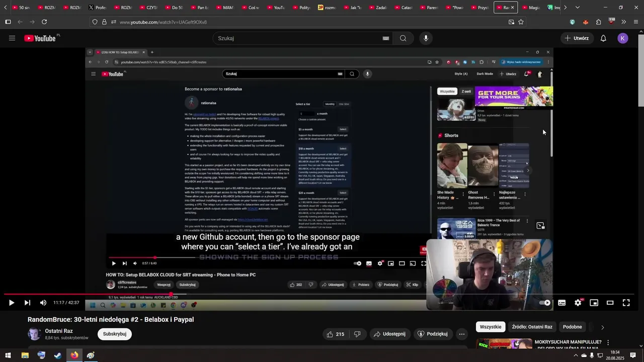Send thanks via Podziękuj button
Viewport: 644px width, 362px height.
pos(433,334)
